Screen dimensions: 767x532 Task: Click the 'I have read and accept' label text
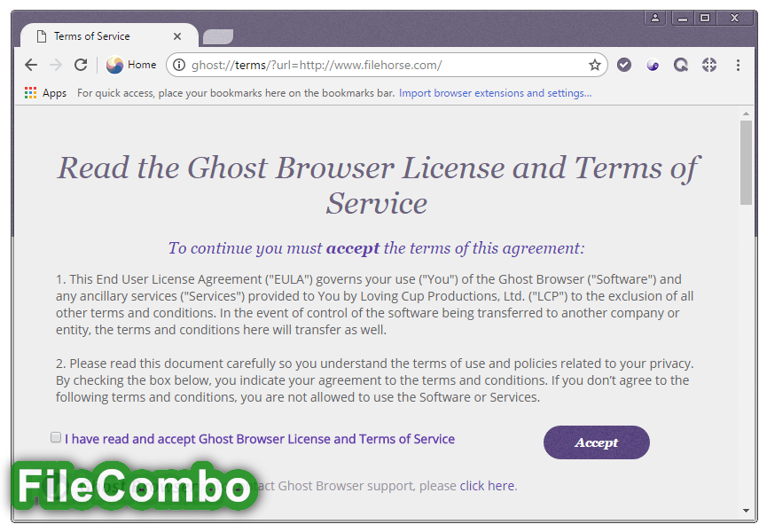coord(260,439)
